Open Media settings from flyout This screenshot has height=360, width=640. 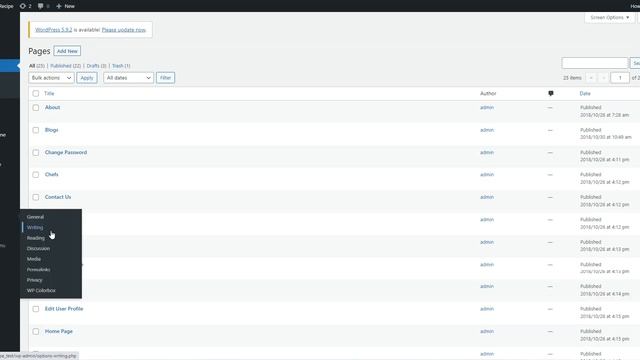click(34, 259)
